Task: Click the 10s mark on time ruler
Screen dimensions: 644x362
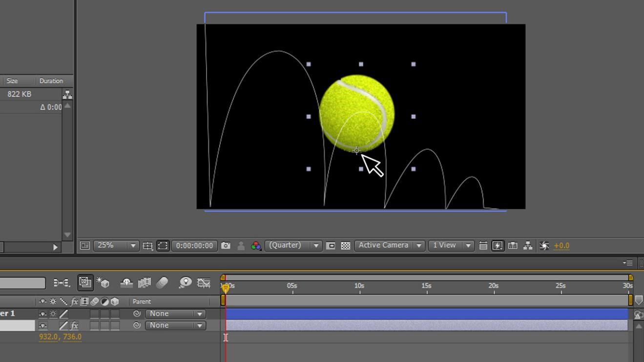Action: click(359, 286)
